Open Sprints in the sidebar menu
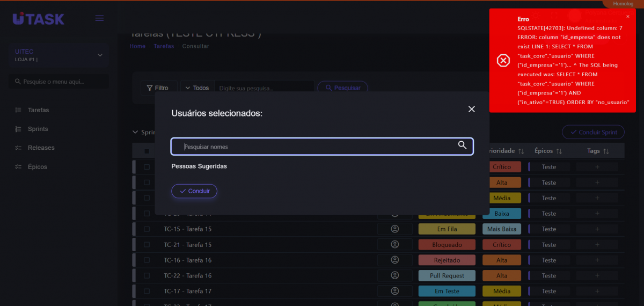 [x=38, y=129]
